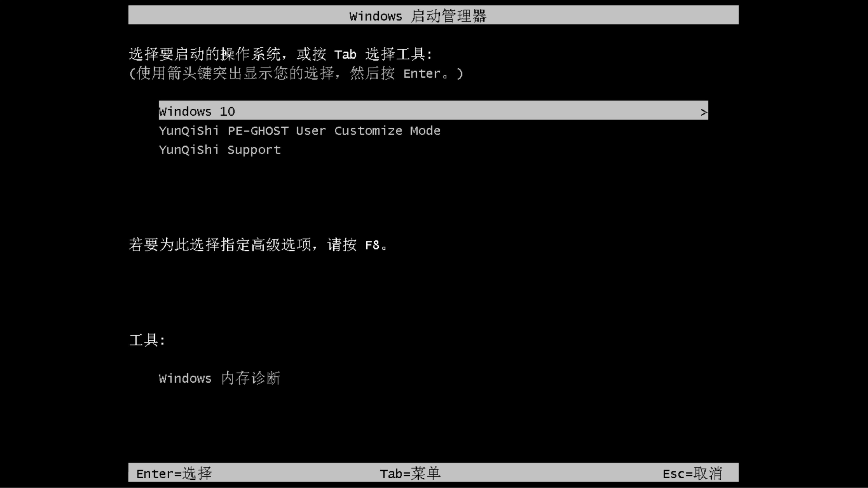Press Enter to confirm selection
The height and width of the screenshot is (488, 868).
(x=173, y=473)
